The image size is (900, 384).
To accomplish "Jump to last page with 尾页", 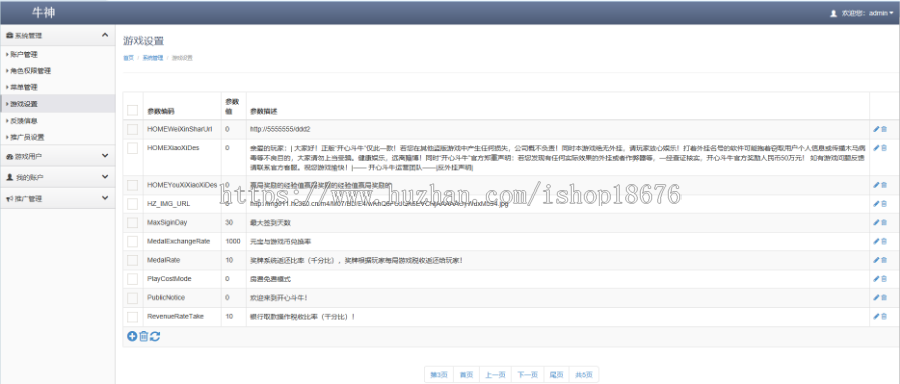I will [x=557, y=375].
